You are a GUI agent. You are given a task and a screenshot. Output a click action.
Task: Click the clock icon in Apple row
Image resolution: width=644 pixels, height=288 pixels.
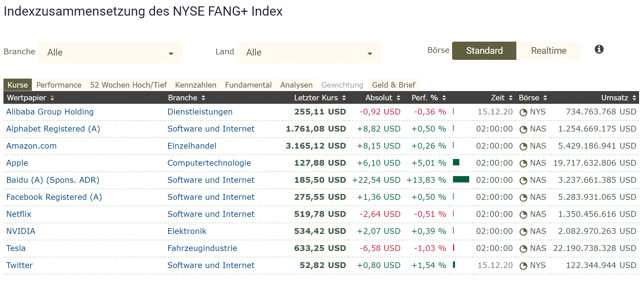pyautogui.click(x=523, y=164)
